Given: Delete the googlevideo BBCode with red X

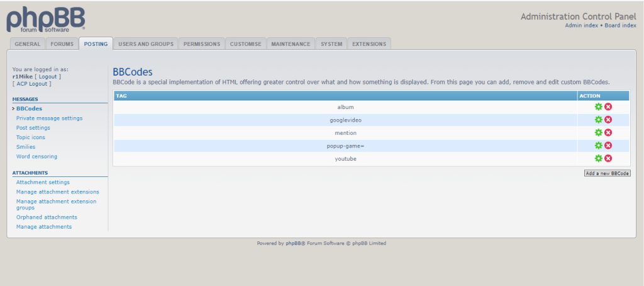Looking at the screenshot, I should 608,120.
